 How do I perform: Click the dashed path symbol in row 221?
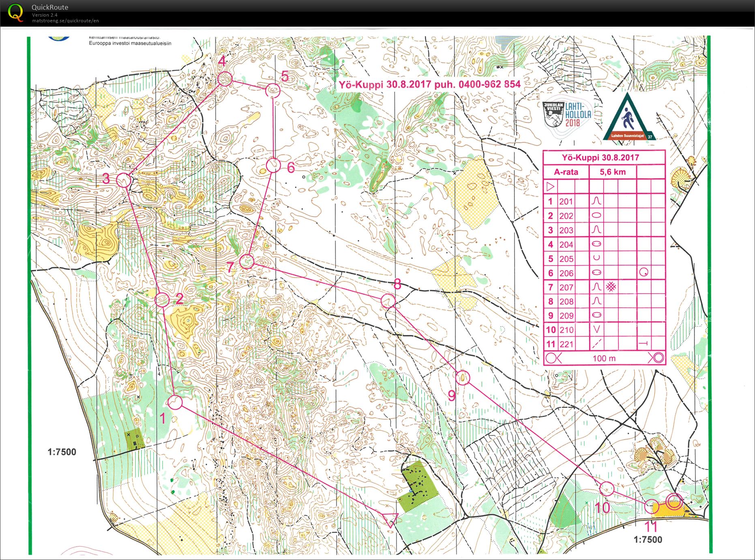point(596,344)
